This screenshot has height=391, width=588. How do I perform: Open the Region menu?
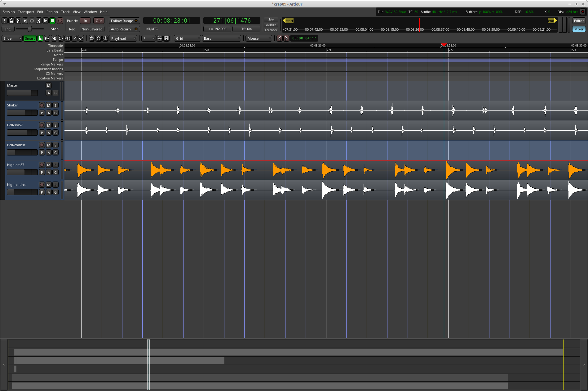52,12
